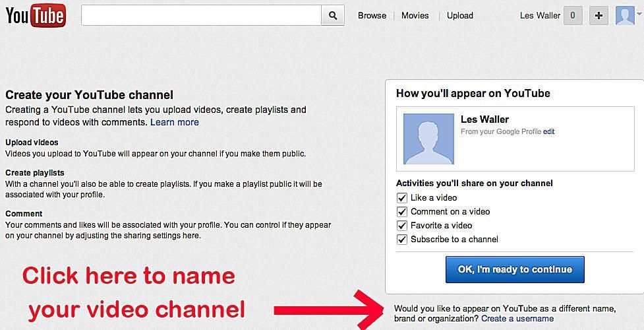Click the How you'll appear on YouTube heading
644x330 pixels.
coord(473,94)
